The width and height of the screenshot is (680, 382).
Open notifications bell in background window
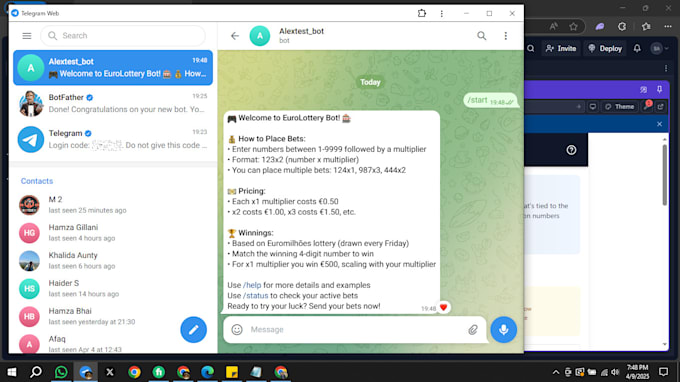coord(637,49)
